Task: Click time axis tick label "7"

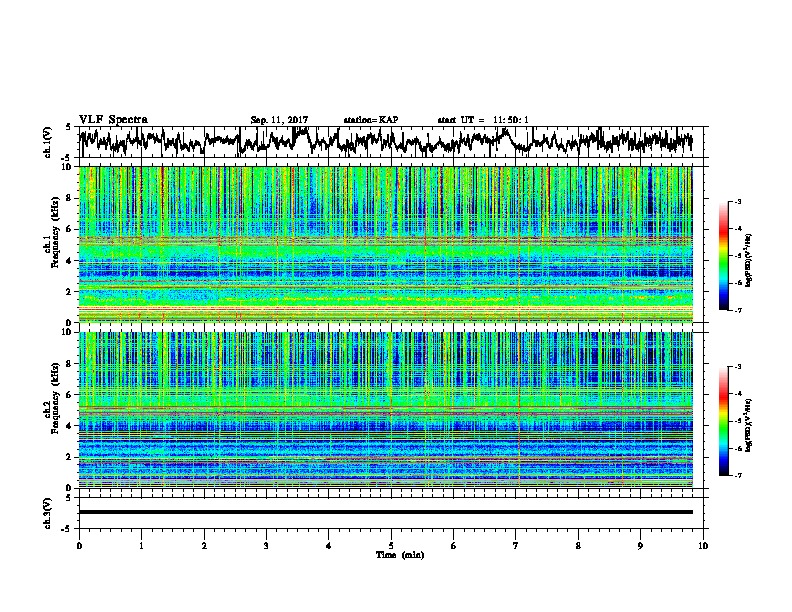Action: pyautogui.click(x=516, y=546)
